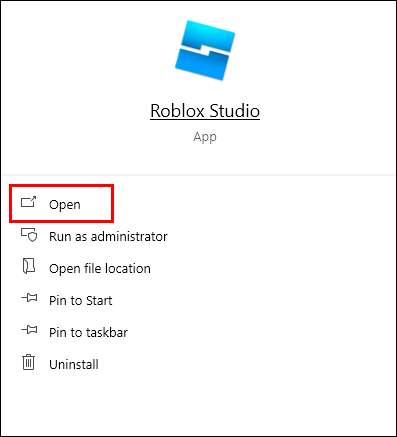Select Pin to taskbar
The image size is (397, 437).
(88, 332)
